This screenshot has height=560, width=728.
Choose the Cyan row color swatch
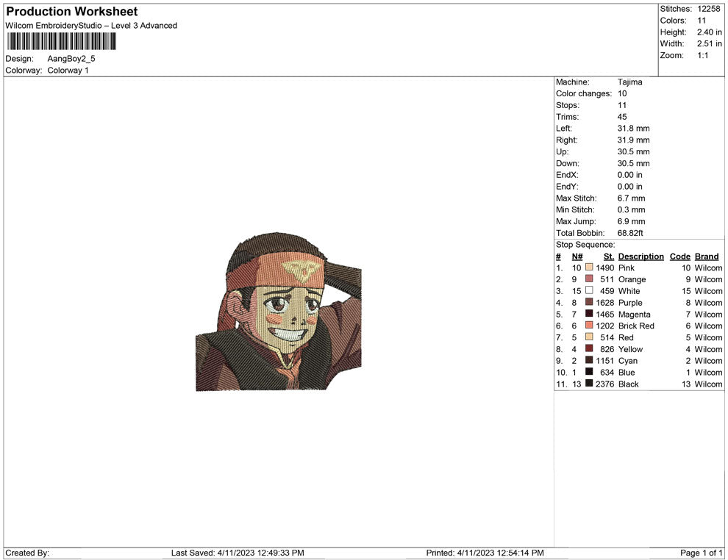pos(589,360)
